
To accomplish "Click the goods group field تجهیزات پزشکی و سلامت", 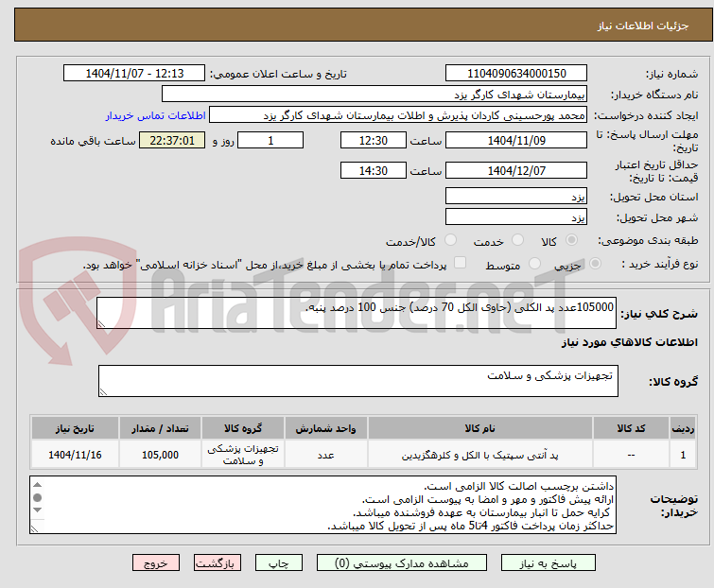I will [358, 381].
